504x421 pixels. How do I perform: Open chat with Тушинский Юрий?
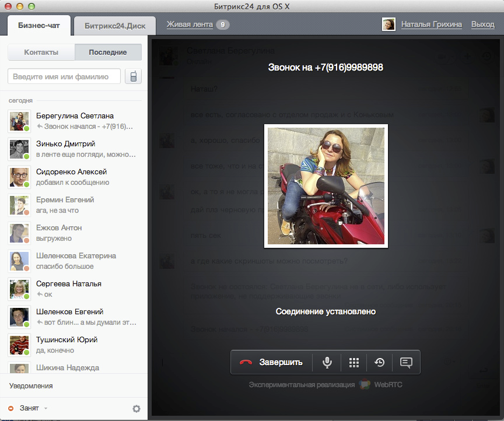pos(74,345)
